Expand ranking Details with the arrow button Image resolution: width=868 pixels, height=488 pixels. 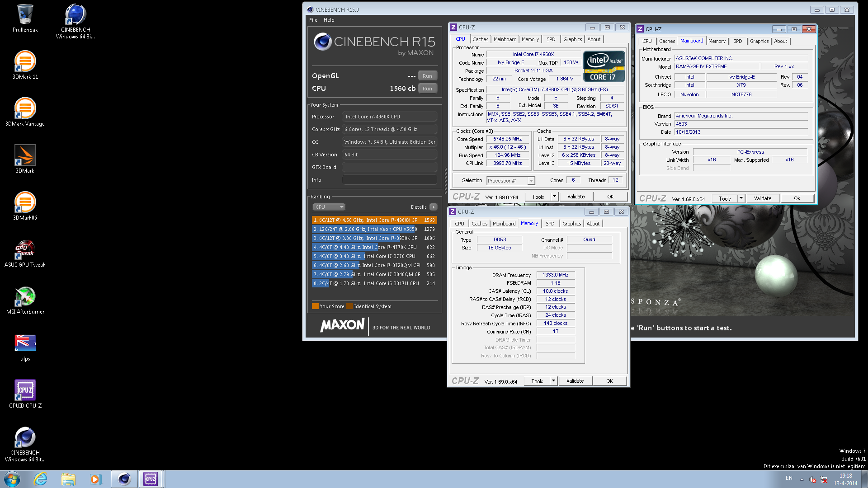[x=434, y=207]
